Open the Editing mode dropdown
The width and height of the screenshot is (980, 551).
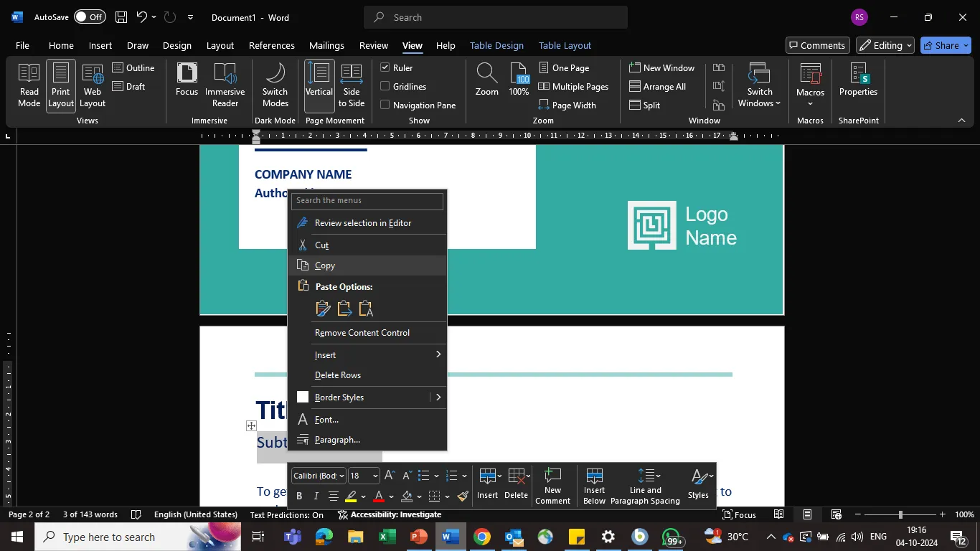885,45
